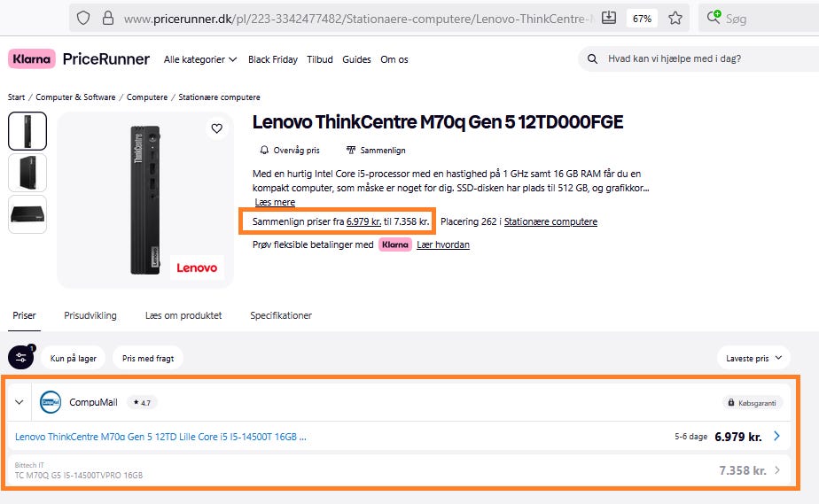Click the 'Overvåg pris' button
The height and width of the screenshot is (504, 819).
click(290, 151)
